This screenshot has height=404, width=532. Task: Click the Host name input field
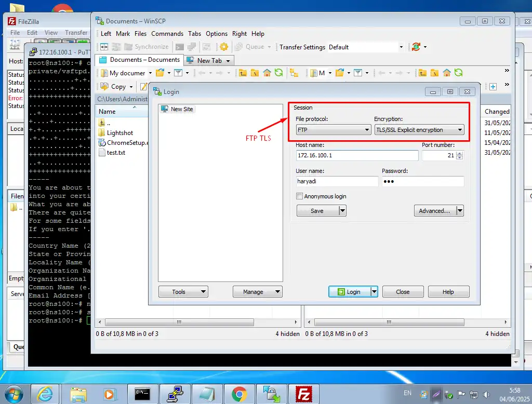357,156
